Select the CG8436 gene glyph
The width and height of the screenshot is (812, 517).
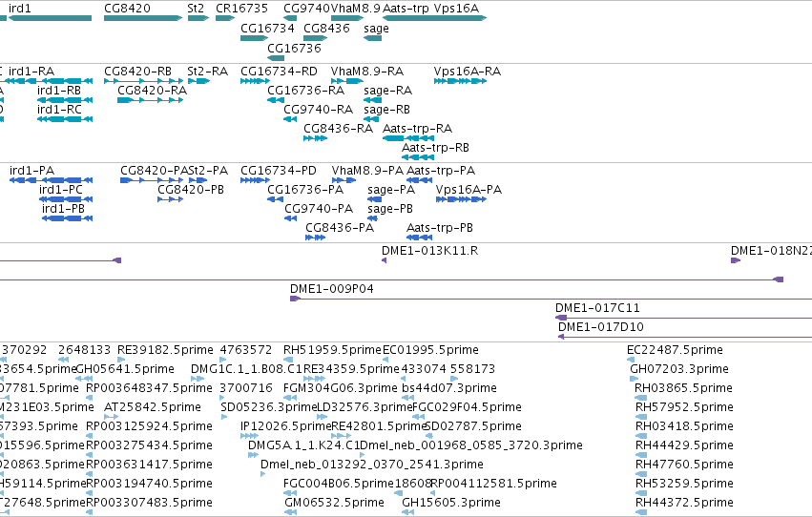[316, 38]
